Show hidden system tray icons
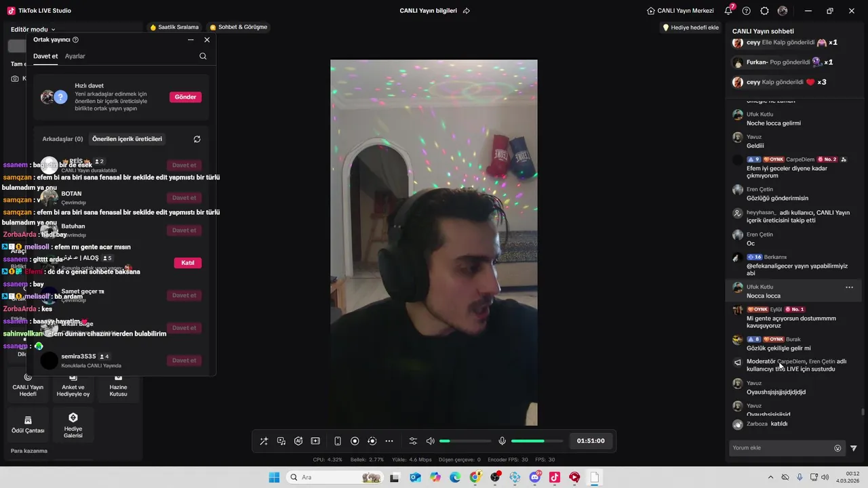Image resolution: width=868 pixels, height=488 pixels. [x=770, y=477]
